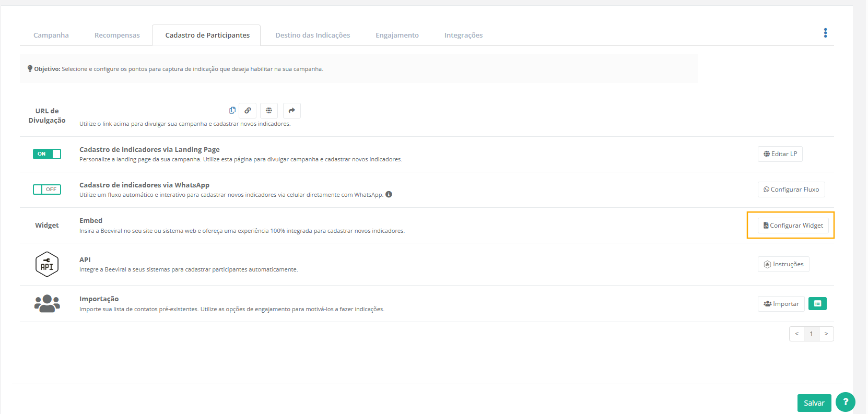The image size is (868, 414).
Task: Click Cadastro de indicadores via WhatsApp heading
Action: [x=144, y=185]
